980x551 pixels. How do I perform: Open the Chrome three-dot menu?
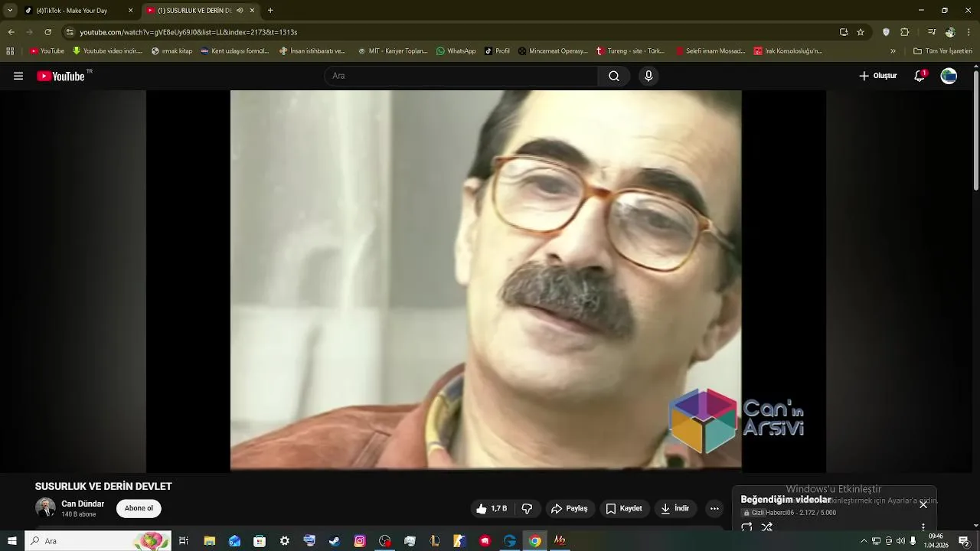969,32
